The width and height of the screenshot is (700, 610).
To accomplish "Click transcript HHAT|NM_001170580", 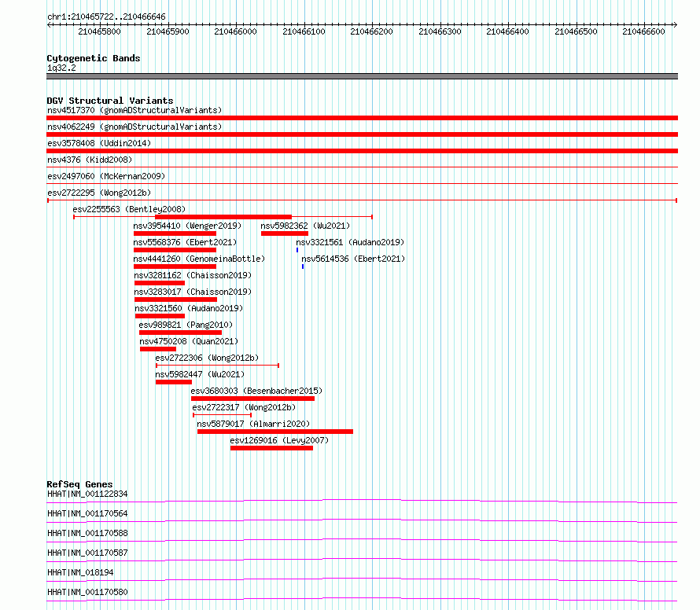I will coord(87,592).
